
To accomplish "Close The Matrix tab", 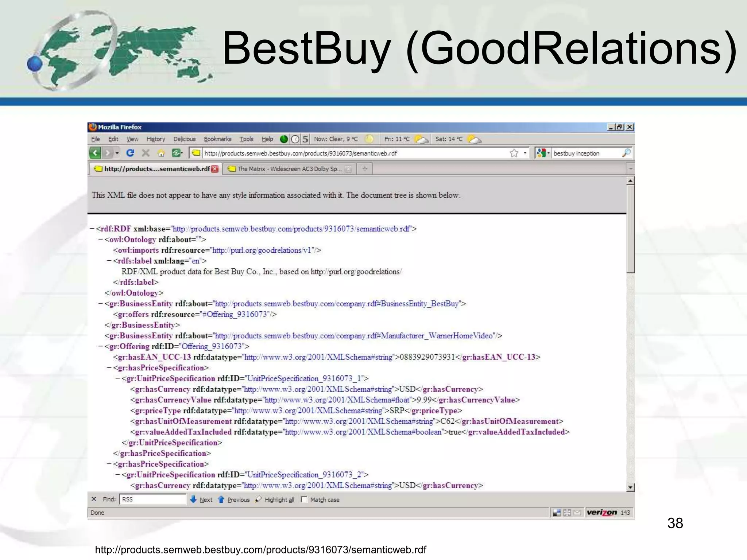I will click(x=348, y=169).
